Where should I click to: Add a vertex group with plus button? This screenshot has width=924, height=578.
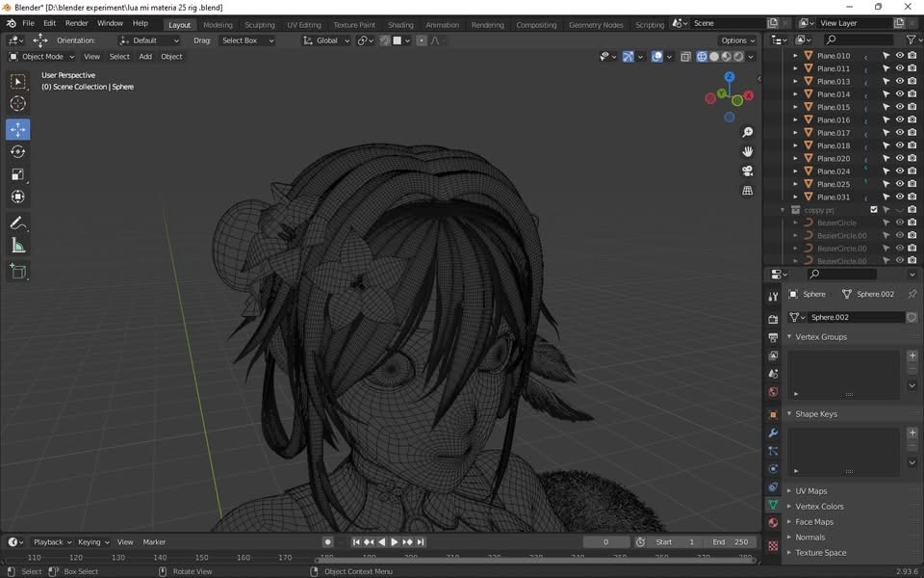pos(911,355)
